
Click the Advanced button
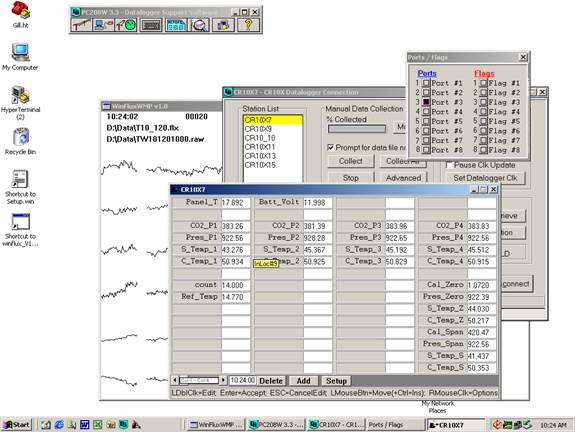tap(403, 178)
